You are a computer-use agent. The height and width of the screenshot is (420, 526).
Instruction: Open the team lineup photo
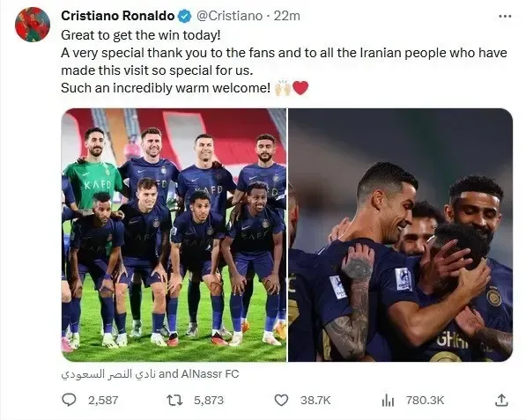point(174,235)
